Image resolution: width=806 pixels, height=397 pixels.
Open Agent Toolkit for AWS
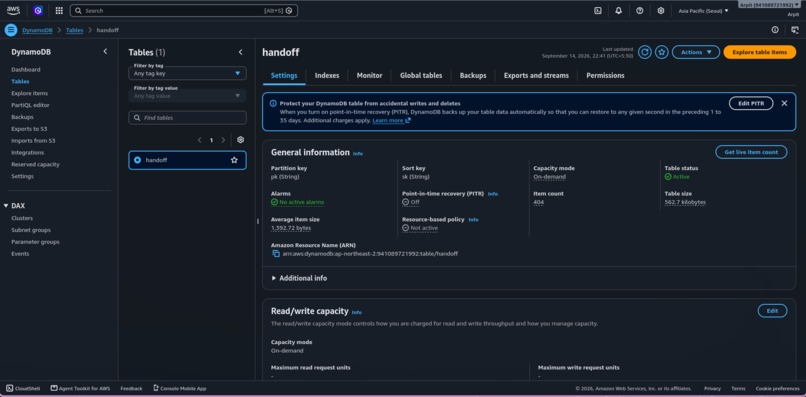click(80, 388)
